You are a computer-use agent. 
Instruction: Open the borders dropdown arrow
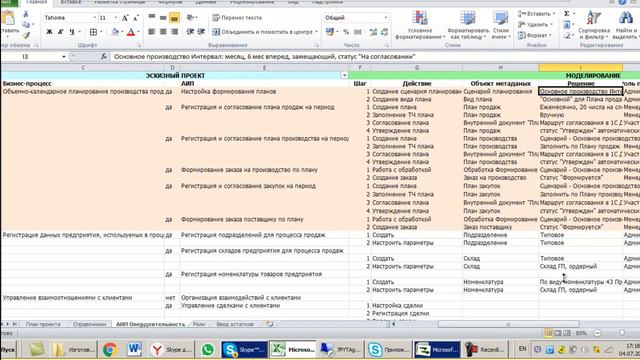click(x=101, y=31)
